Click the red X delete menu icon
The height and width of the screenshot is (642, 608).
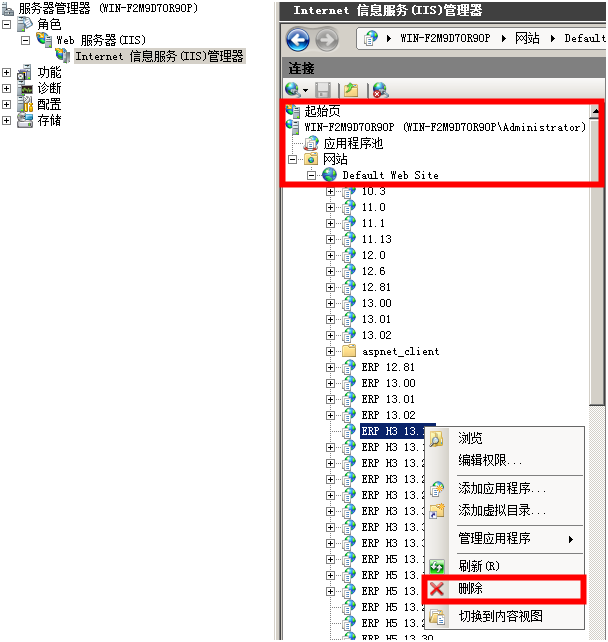point(437,589)
